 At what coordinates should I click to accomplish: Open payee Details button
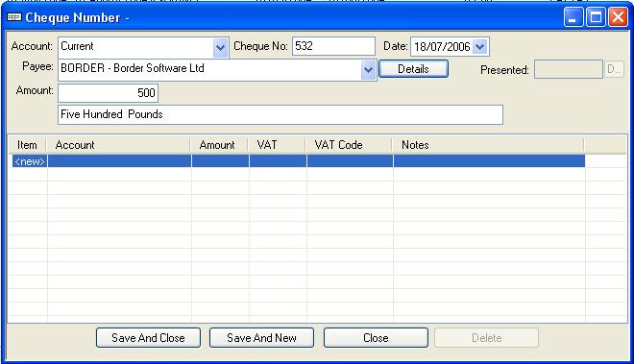413,69
